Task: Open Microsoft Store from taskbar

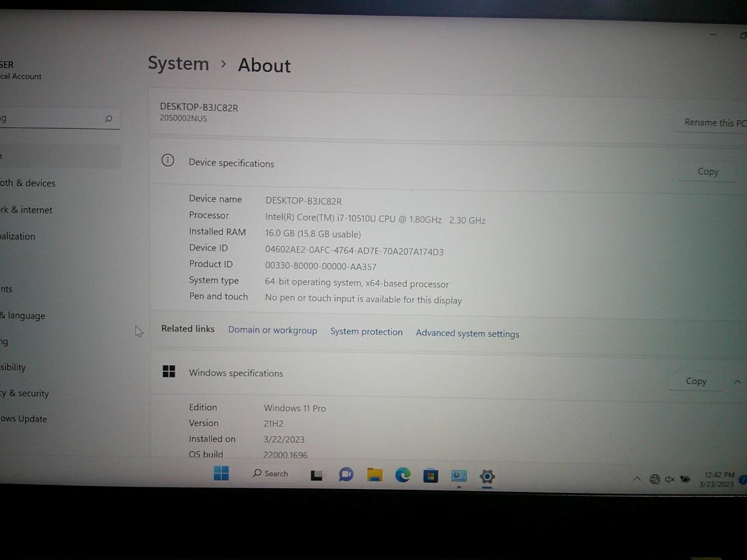Action: [431, 476]
